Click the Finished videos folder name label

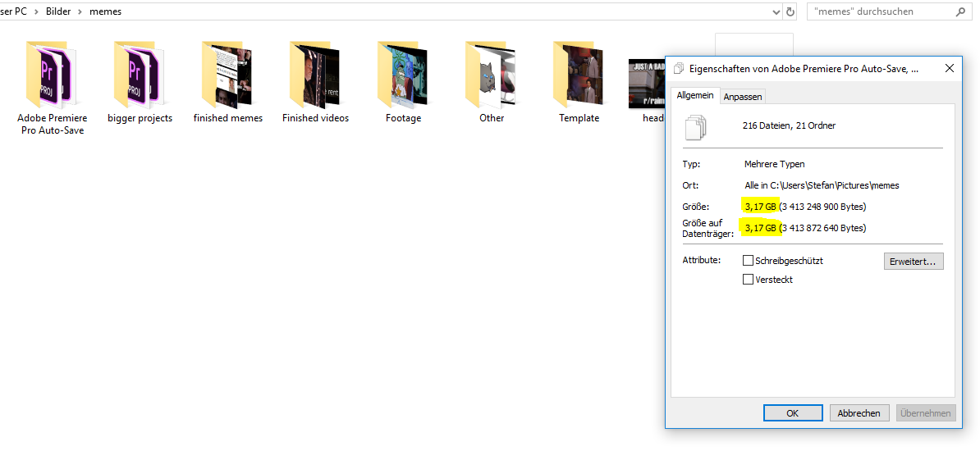[x=316, y=118]
